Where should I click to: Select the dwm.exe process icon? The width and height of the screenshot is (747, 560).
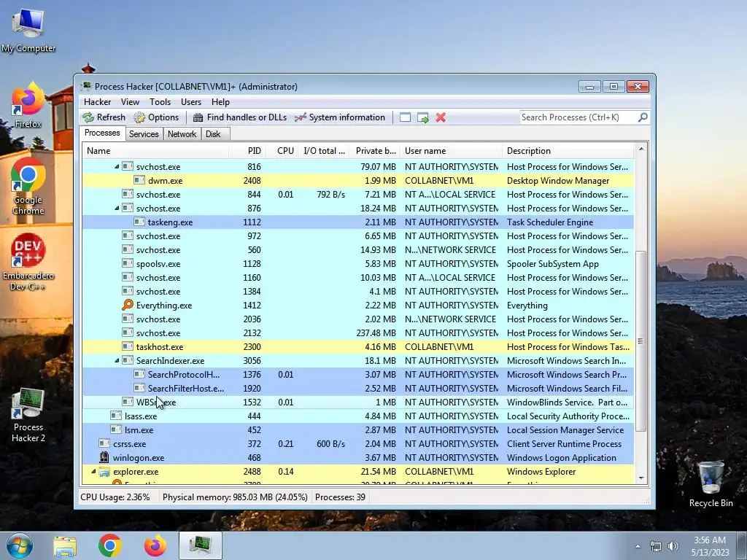pyautogui.click(x=139, y=181)
